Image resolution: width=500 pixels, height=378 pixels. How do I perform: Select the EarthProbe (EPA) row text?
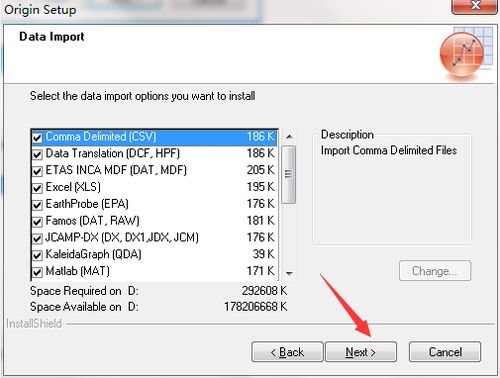tap(87, 204)
